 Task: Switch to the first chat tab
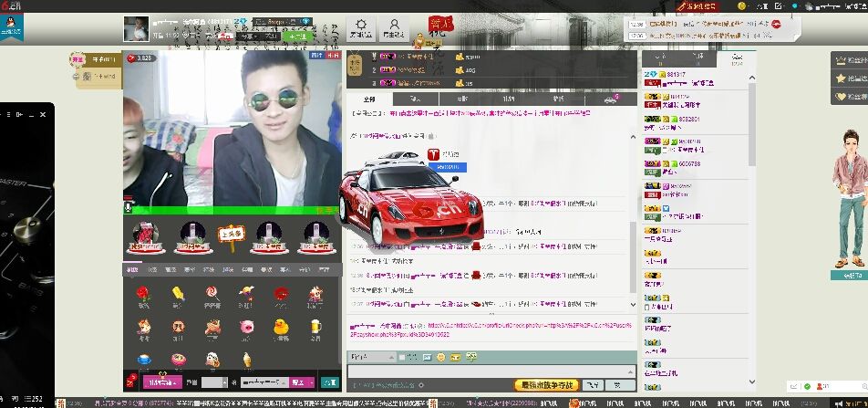368,99
